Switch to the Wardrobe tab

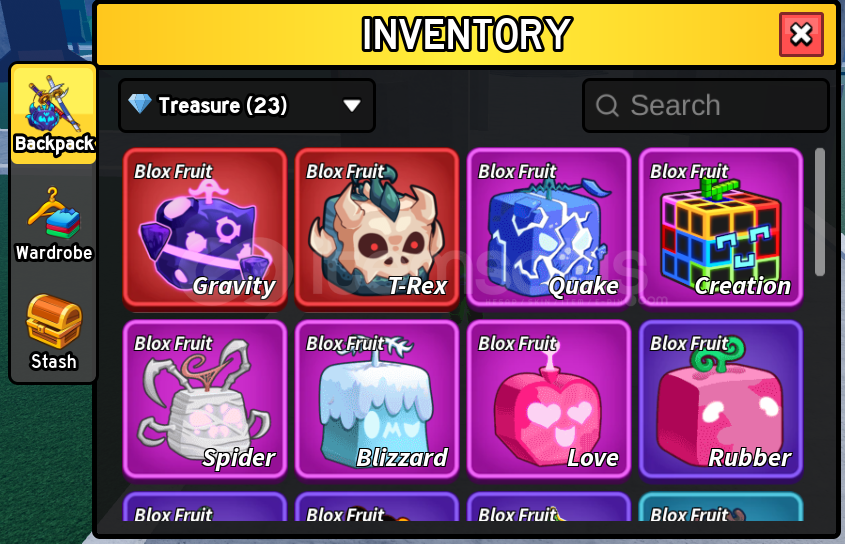53,225
